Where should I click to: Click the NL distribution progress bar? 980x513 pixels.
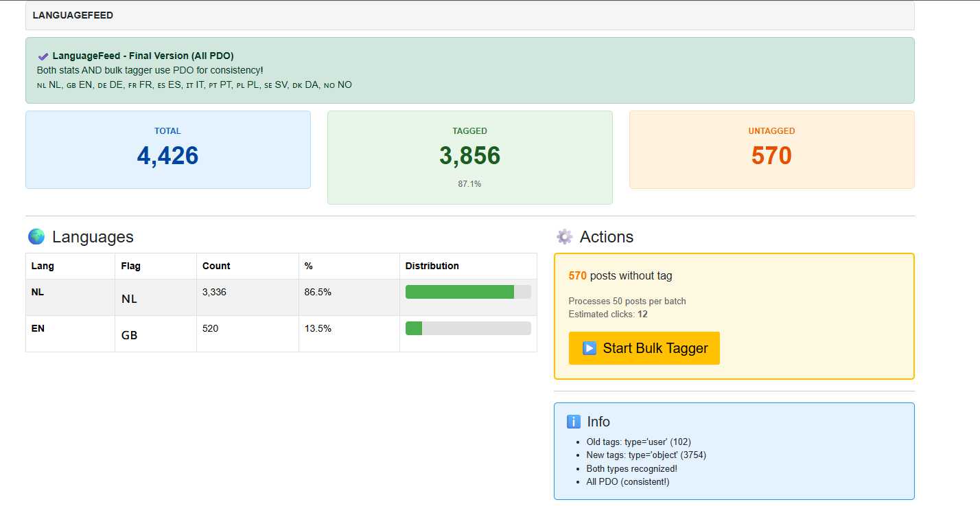468,292
